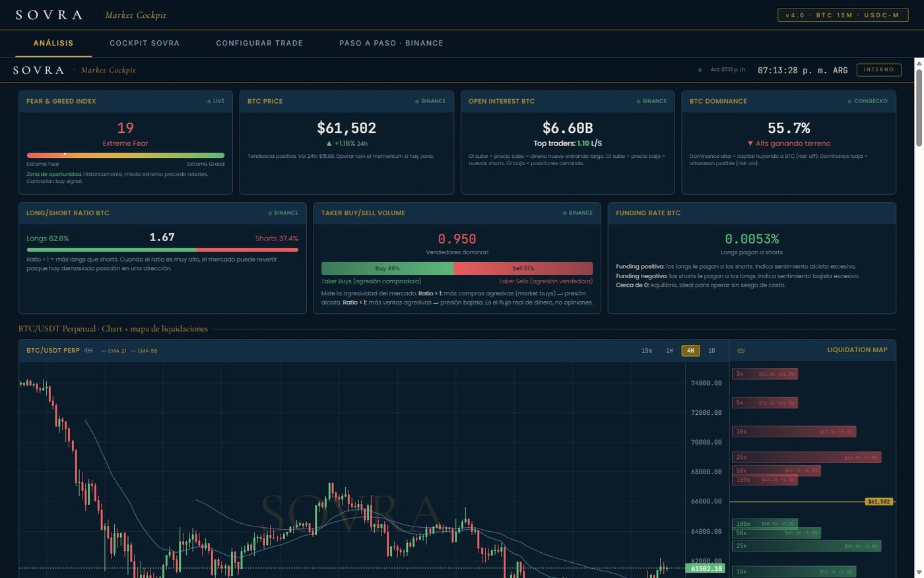Click the Buy 49% green bar segment

click(387, 268)
